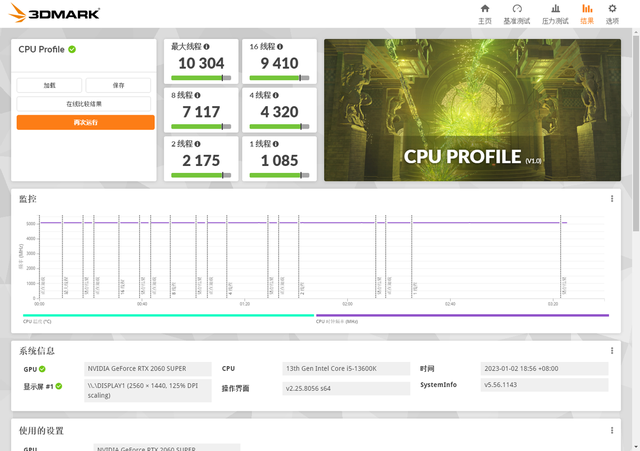Click the 8 threads score bar under 7 117

(x=201, y=127)
